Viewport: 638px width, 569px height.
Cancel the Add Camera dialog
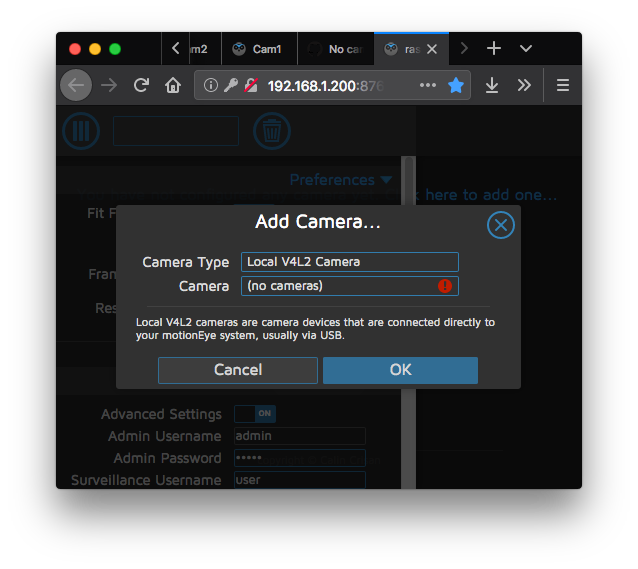tap(238, 370)
